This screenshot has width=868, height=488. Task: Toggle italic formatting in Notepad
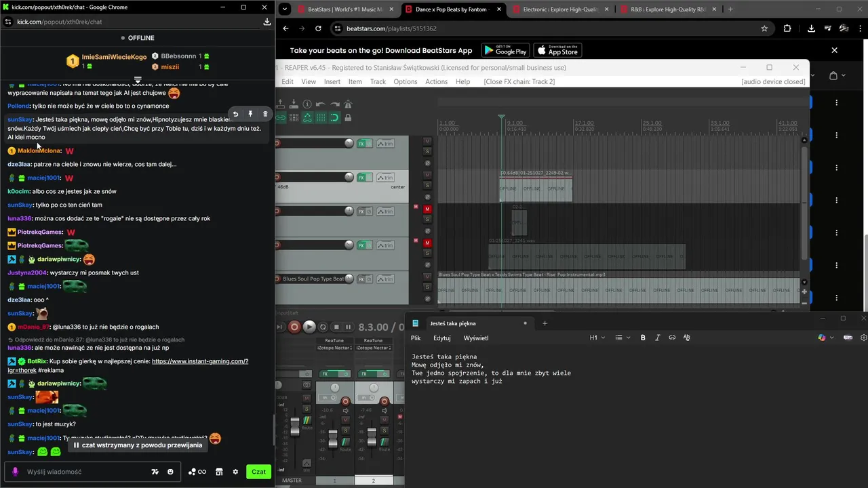pyautogui.click(x=658, y=338)
